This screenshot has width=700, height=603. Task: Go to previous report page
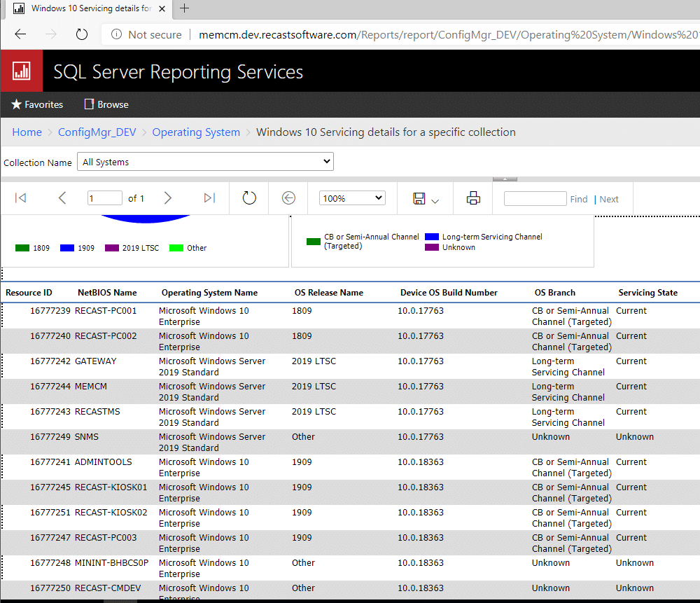click(62, 198)
